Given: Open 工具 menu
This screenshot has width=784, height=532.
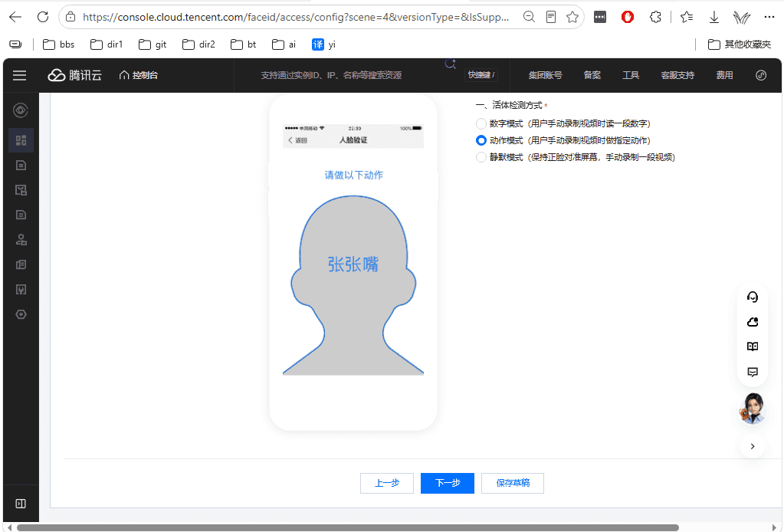Looking at the screenshot, I should pyautogui.click(x=631, y=75).
